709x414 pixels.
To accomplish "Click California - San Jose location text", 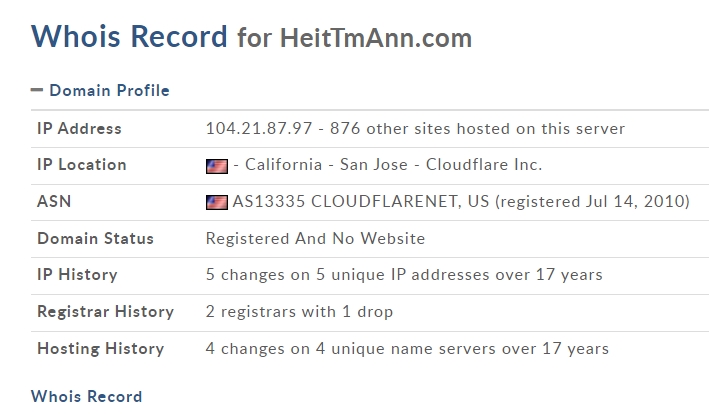I will (x=326, y=165).
